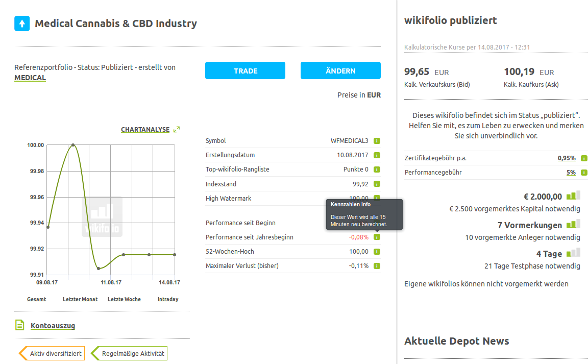The width and height of the screenshot is (588, 364).
Task: Click the info icon next to Symbol WFMEDICAL3
Action: (377, 141)
